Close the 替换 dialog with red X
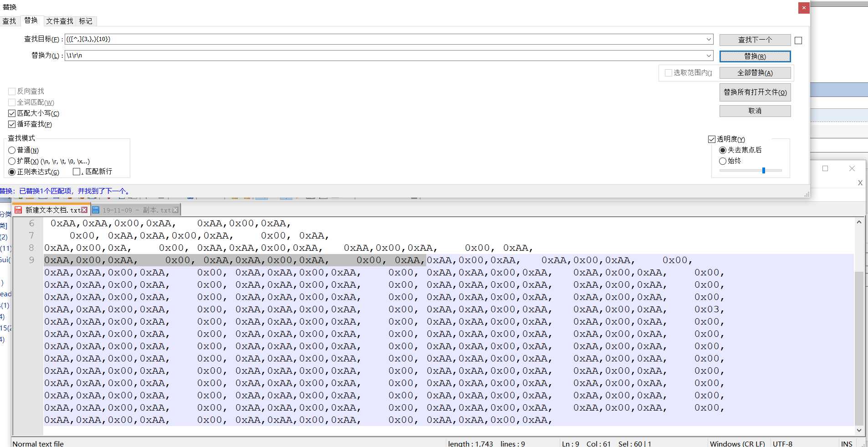The width and height of the screenshot is (868, 447). (x=804, y=8)
